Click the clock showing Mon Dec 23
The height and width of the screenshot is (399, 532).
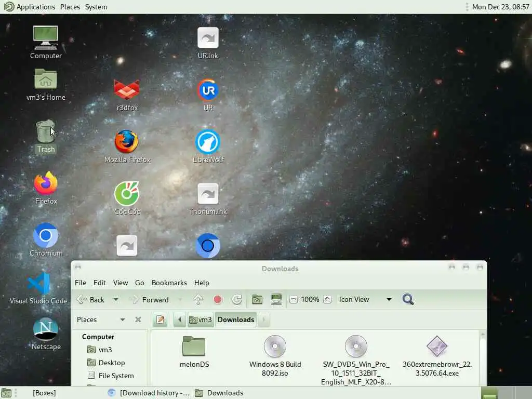click(x=500, y=7)
